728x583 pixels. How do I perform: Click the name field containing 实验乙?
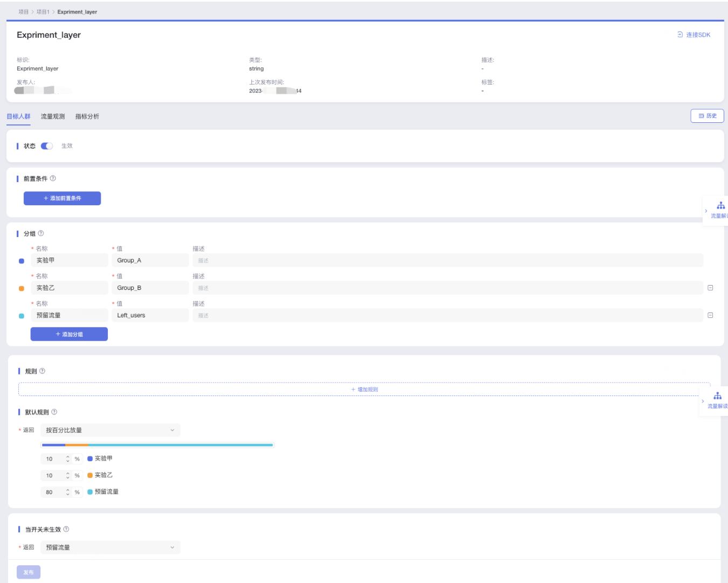(x=69, y=288)
